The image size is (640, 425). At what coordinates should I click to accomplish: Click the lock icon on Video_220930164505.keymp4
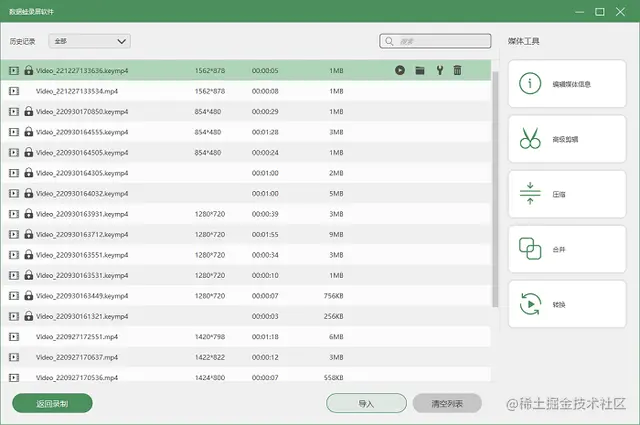point(29,152)
